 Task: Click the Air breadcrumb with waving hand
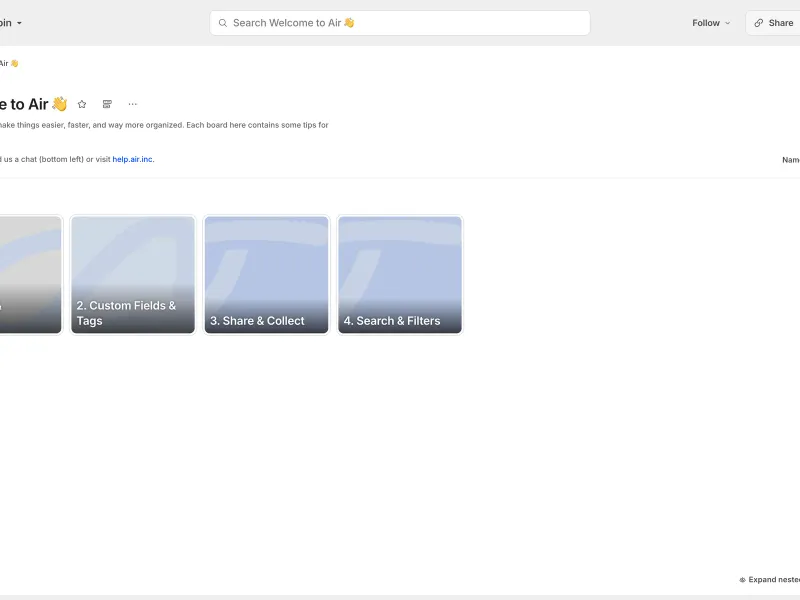point(9,63)
